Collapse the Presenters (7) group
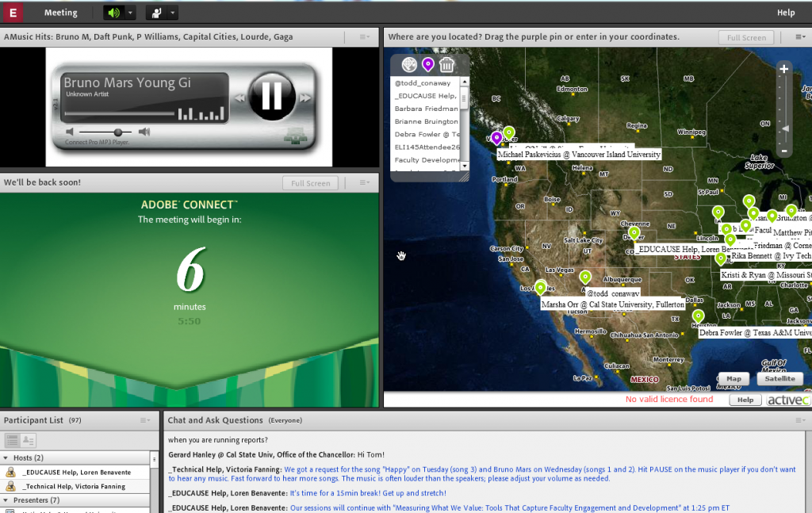 point(6,500)
